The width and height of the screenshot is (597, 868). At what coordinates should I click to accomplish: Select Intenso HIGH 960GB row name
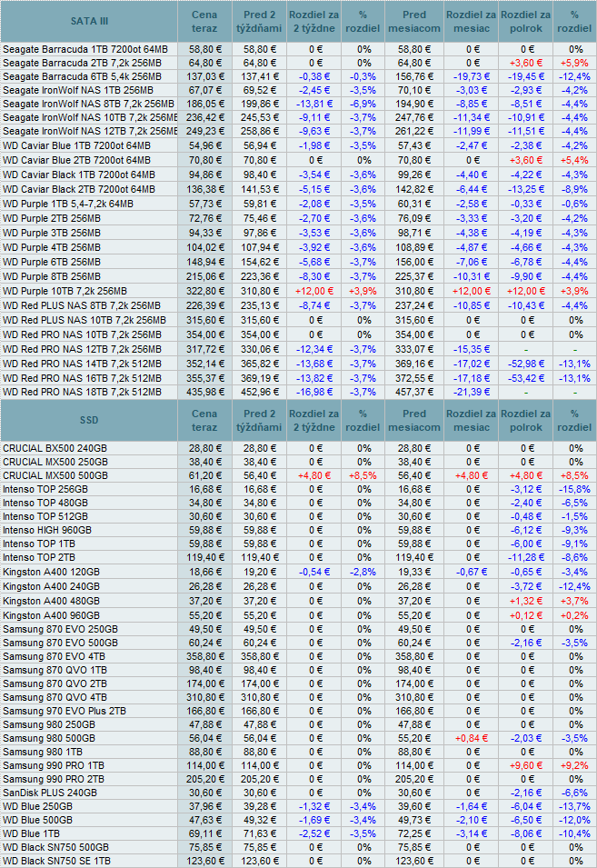coord(47,530)
